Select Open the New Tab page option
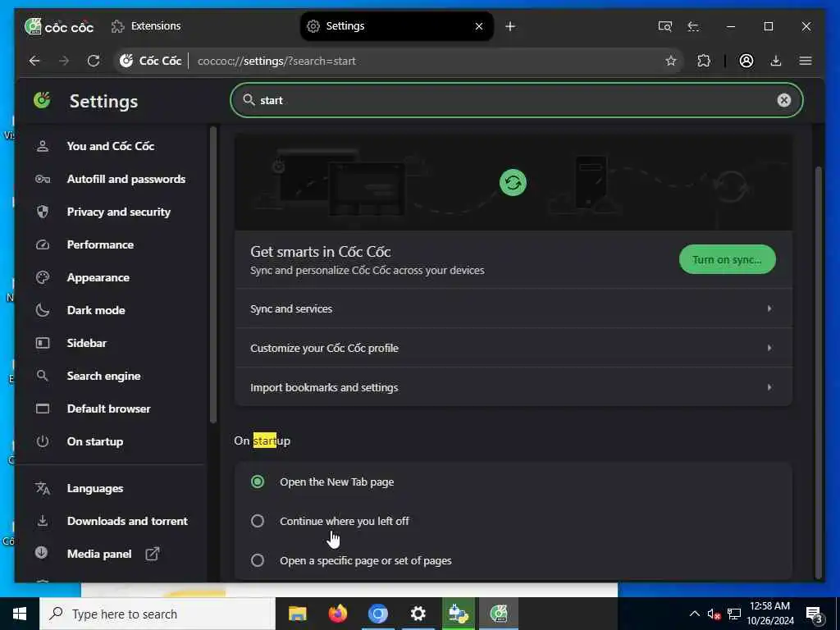This screenshot has width=840, height=630. 258,482
